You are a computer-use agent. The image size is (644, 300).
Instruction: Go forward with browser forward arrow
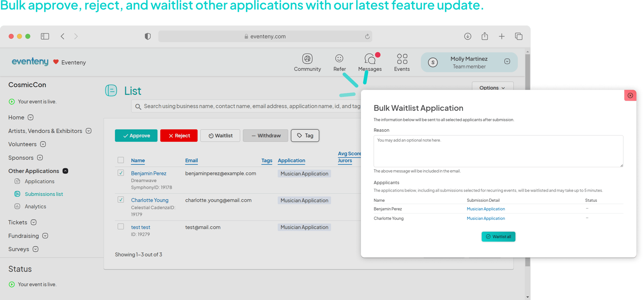click(x=76, y=36)
